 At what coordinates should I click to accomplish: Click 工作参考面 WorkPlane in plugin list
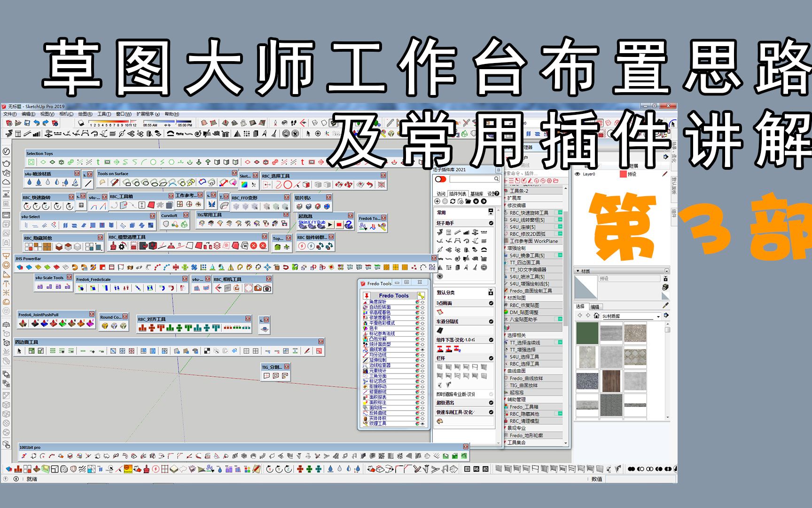coord(534,241)
